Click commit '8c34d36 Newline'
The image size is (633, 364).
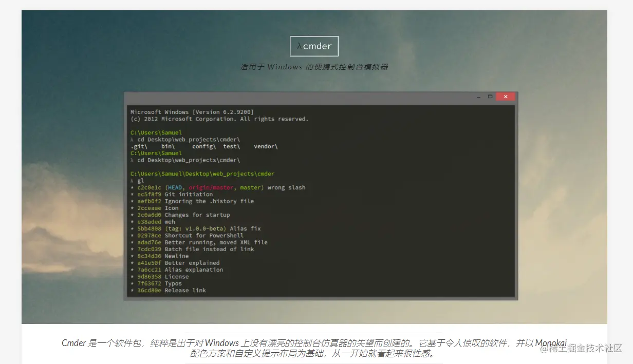(x=160, y=256)
